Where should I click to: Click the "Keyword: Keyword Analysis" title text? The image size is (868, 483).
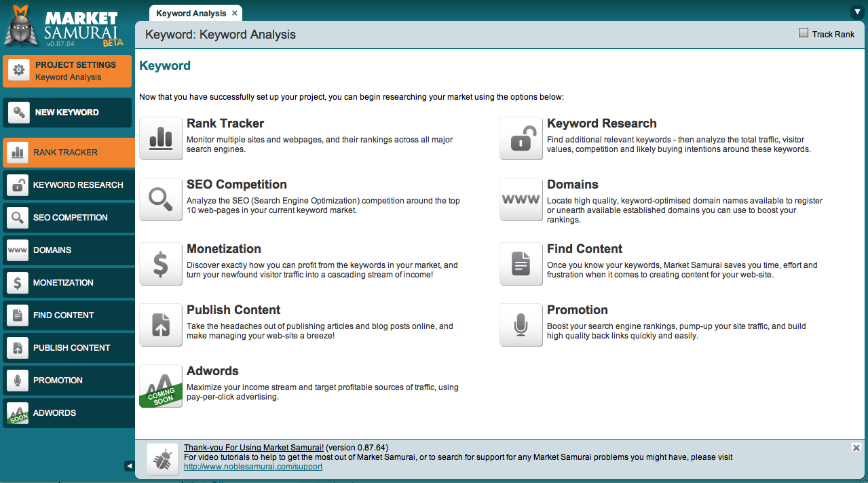point(221,35)
